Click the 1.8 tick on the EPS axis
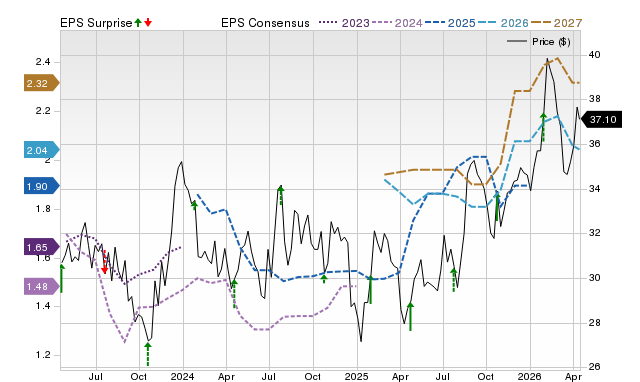Image resolution: width=640 pixels, height=382 pixels. tap(43, 209)
